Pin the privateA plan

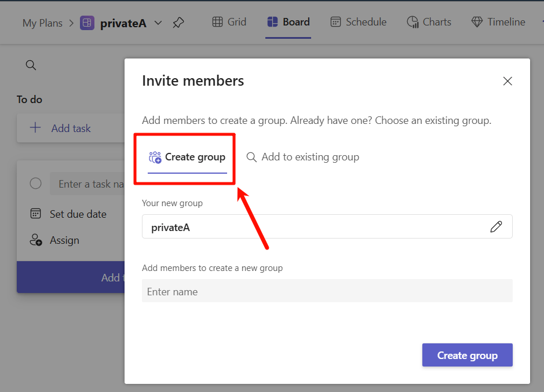click(x=178, y=22)
